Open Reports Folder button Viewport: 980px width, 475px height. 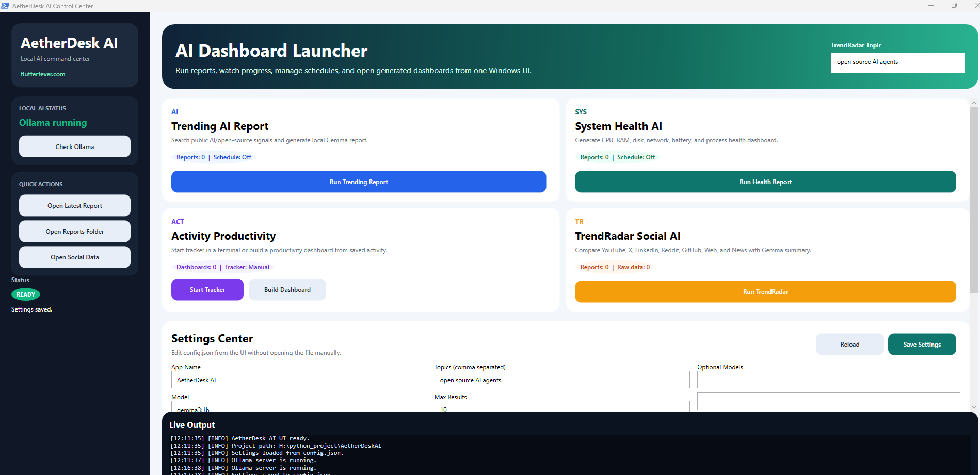point(75,231)
